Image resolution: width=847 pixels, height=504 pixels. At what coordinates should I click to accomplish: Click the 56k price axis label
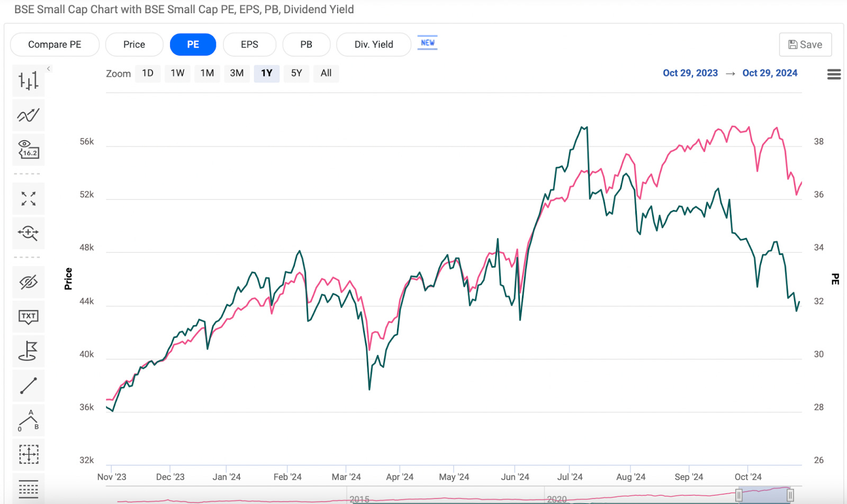click(x=87, y=142)
